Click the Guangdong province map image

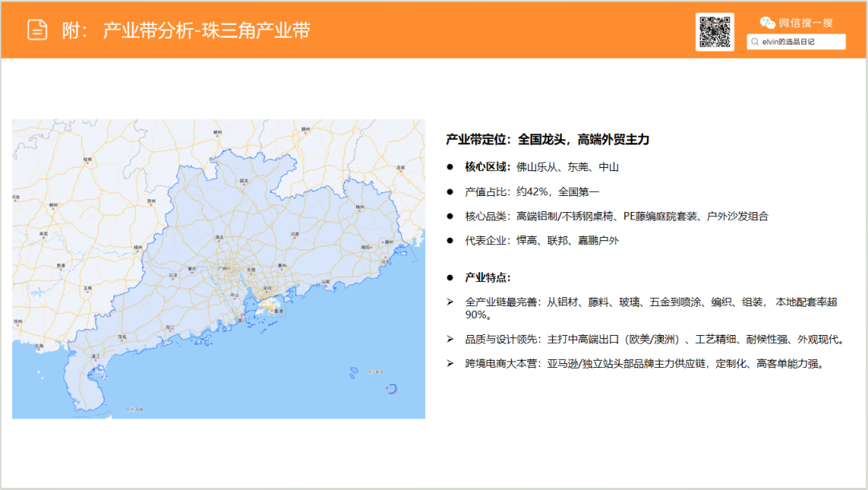(x=219, y=269)
